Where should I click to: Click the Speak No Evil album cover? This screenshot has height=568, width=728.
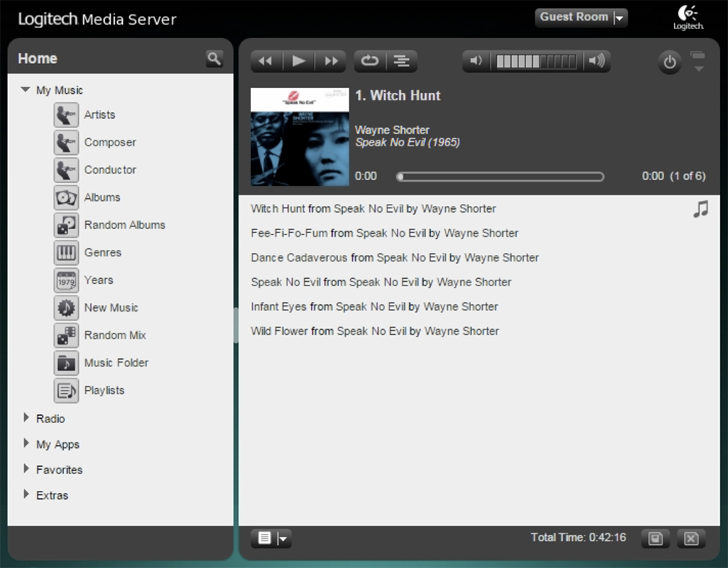(300, 137)
